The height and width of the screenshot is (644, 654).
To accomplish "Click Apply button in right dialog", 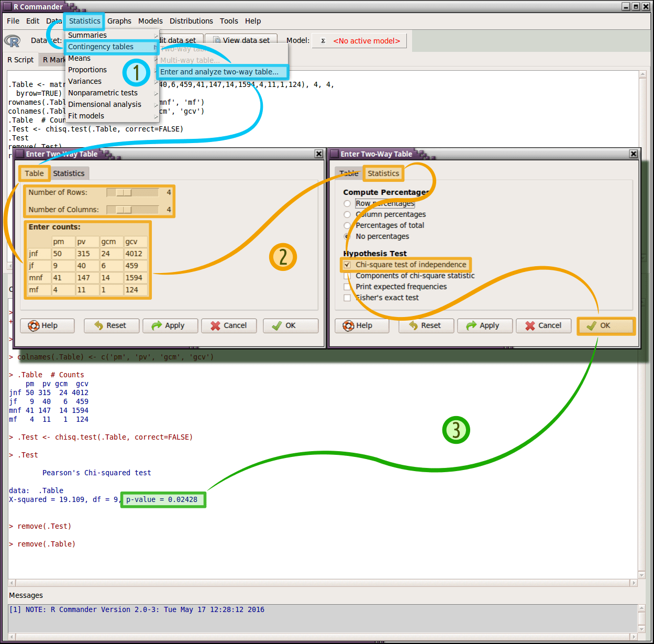I will point(485,325).
